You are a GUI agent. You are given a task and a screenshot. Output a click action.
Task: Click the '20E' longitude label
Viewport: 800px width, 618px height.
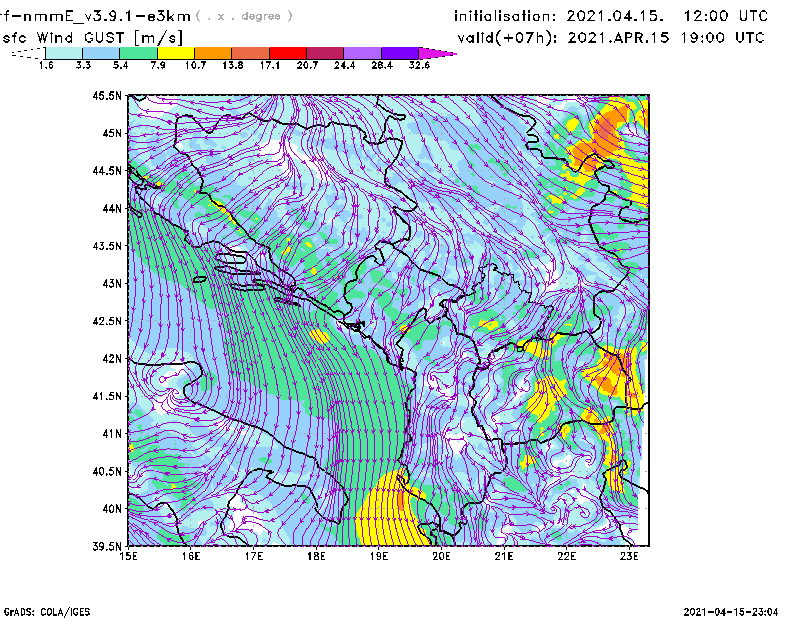click(x=441, y=556)
